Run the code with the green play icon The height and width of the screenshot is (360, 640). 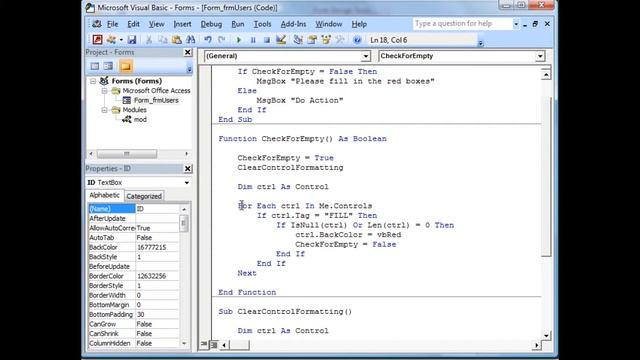[239, 40]
